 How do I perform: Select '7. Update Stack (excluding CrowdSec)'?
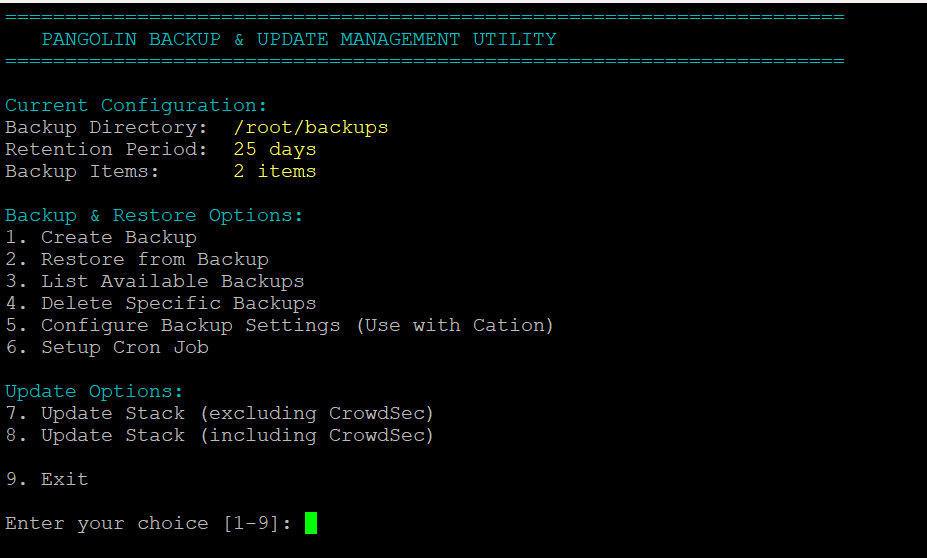219,414
